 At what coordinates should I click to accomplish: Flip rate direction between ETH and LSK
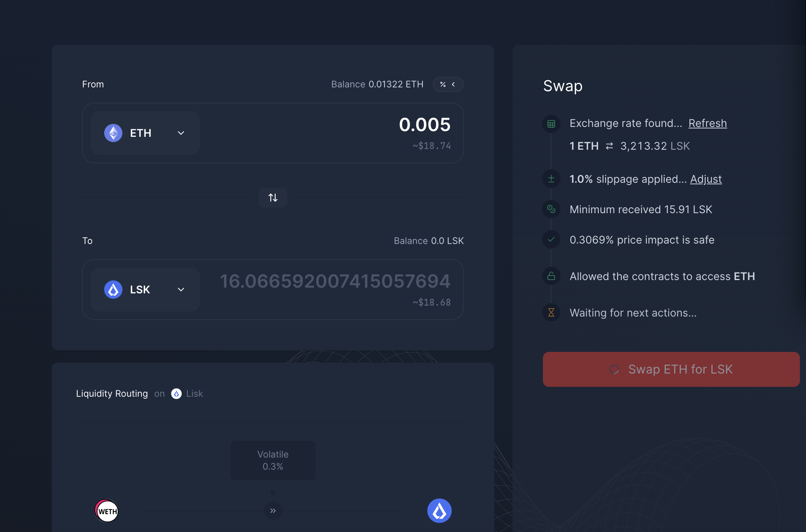click(609, 146)
